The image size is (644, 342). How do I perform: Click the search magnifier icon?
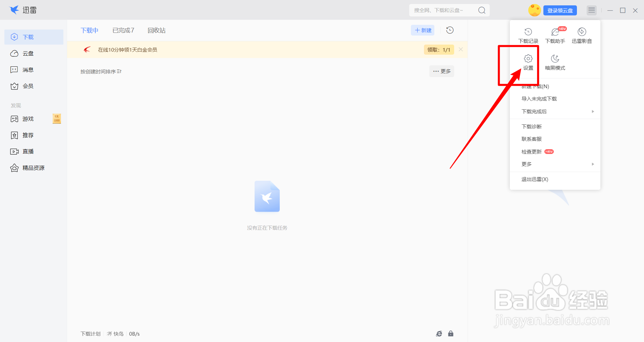[482, 10]
